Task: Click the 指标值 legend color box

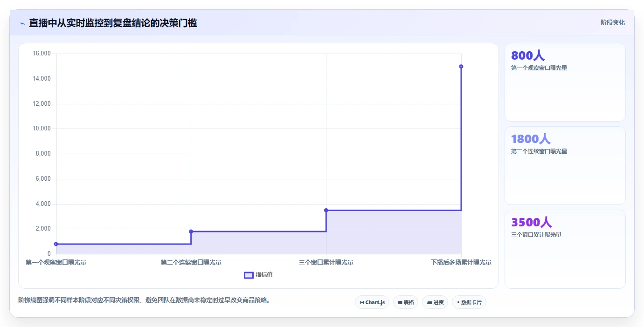Action: (x=249, y=275)
